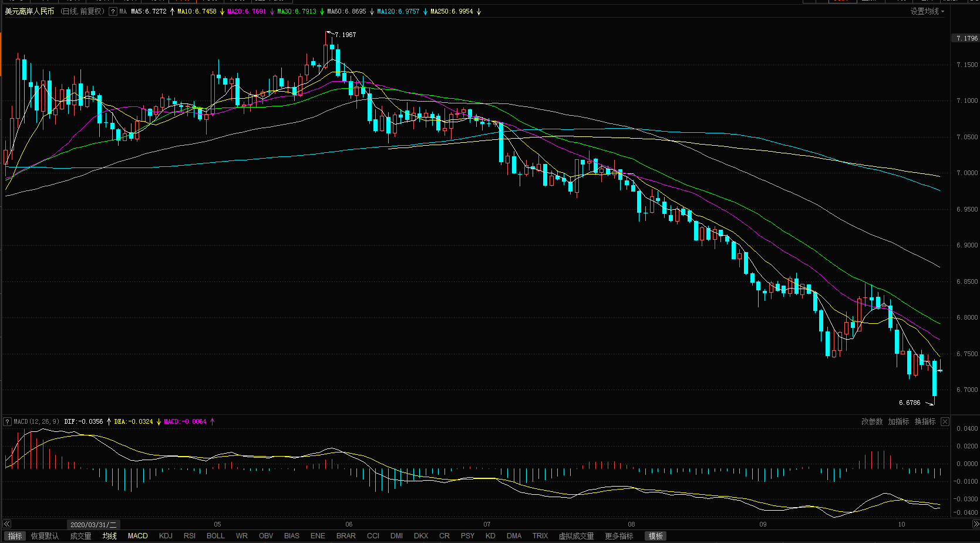The image size is (980, 543).
Task: Enable 虚拟成交量 indicator
Action: pos(576,536)
